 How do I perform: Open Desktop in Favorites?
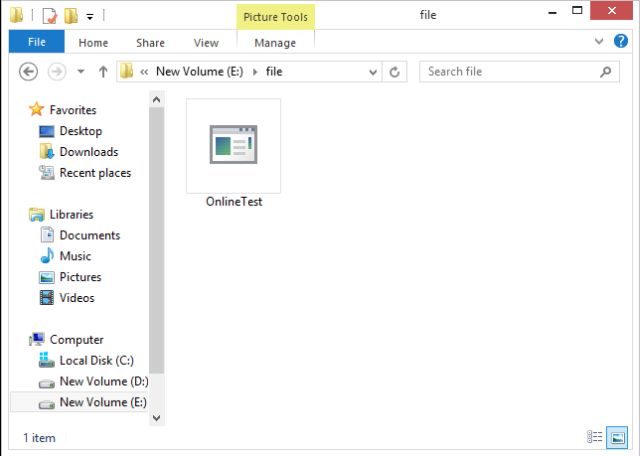[x=81, y=131]
